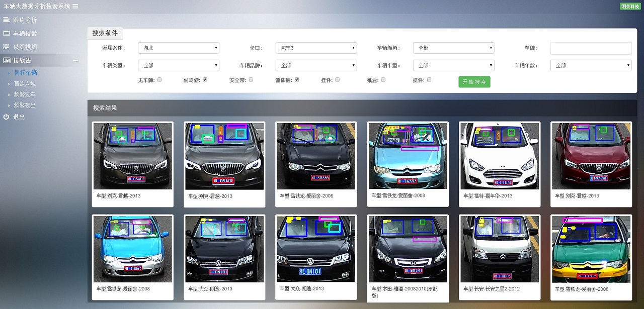The height and width of the screenshot is (309, 644).
Task: Expand the 卡口 checkpoint dropdown showing 威宁3
Action: pos(316,48)
